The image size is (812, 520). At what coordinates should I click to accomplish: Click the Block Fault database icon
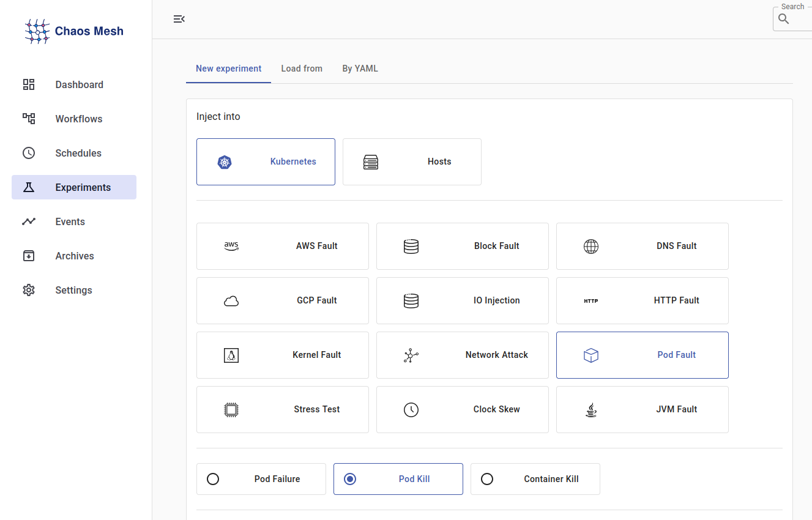(x=411, y=246)
